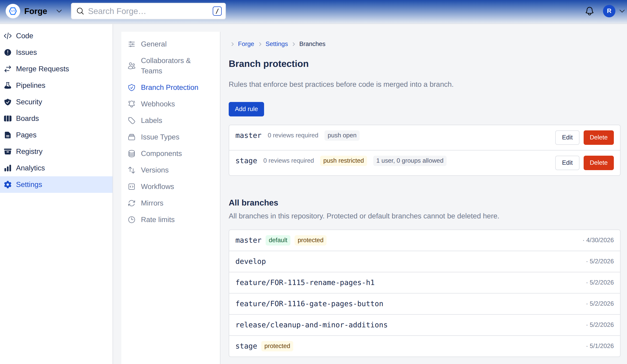Viewport: 627px width, 364px height.
Task: Click the Security shield icon in sidebar
Action: pos(8,102)
